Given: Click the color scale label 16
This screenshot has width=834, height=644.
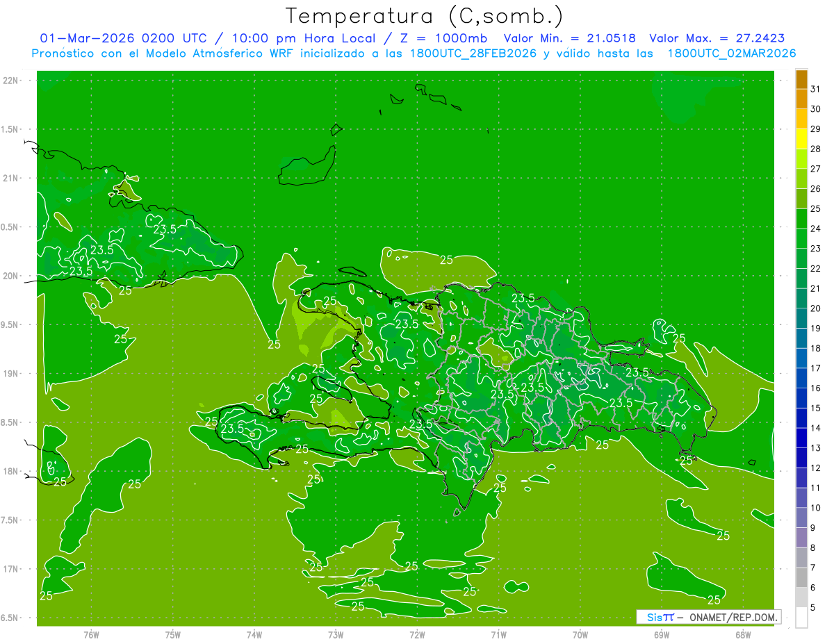Looking at the screenshot, I should (x=815, y=388).
